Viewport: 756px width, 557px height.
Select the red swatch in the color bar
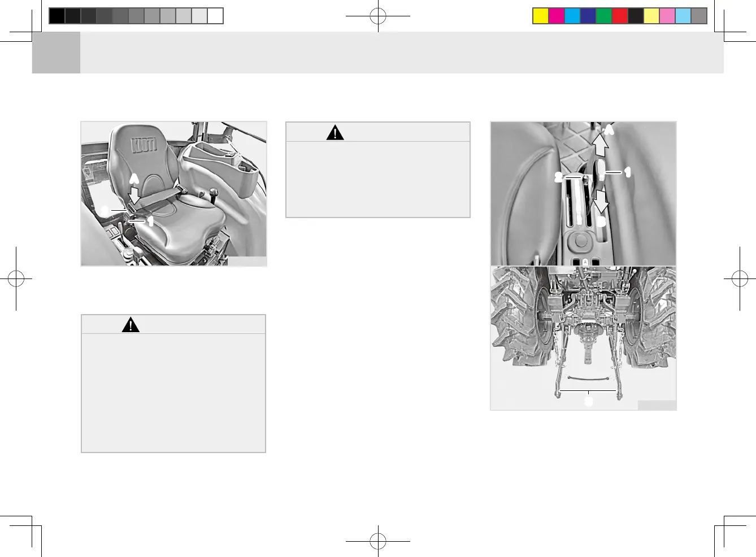620,16
